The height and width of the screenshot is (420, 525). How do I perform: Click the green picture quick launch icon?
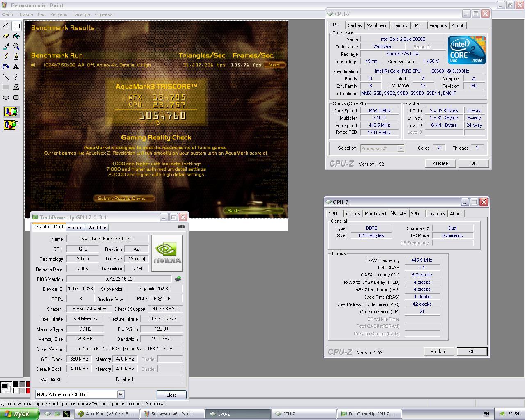point(57,414)
